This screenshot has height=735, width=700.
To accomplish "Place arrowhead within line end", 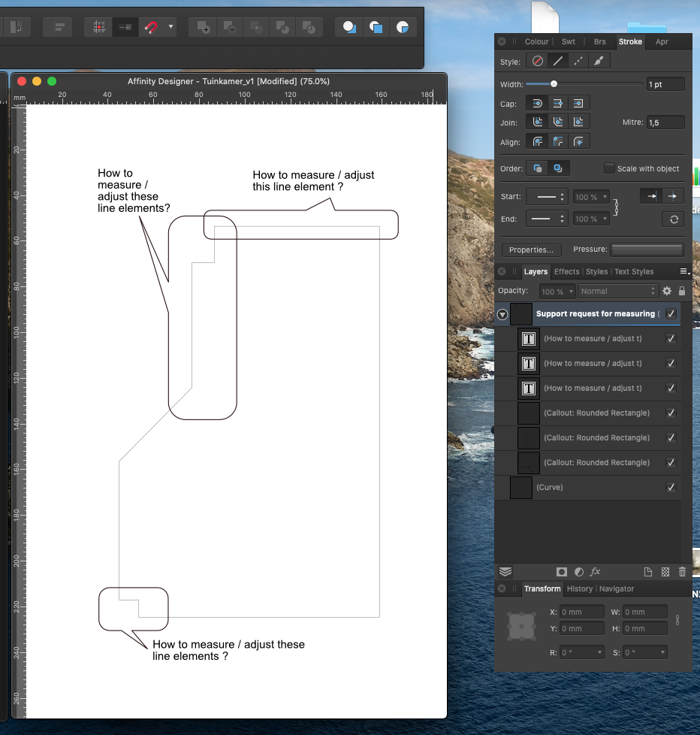I will (652, 196).
